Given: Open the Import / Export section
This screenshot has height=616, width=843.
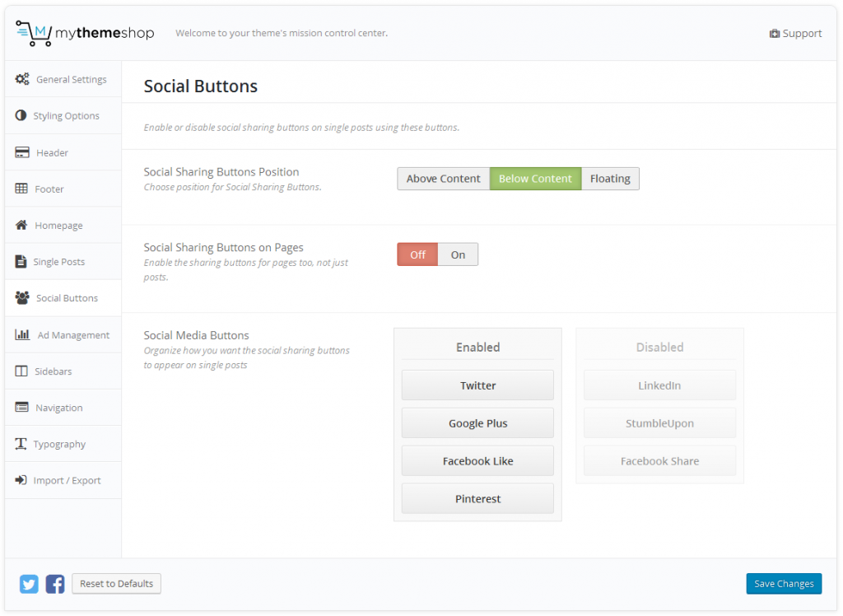Looking at the screenshot, I should pyautogui.click(x=66, y=479).
